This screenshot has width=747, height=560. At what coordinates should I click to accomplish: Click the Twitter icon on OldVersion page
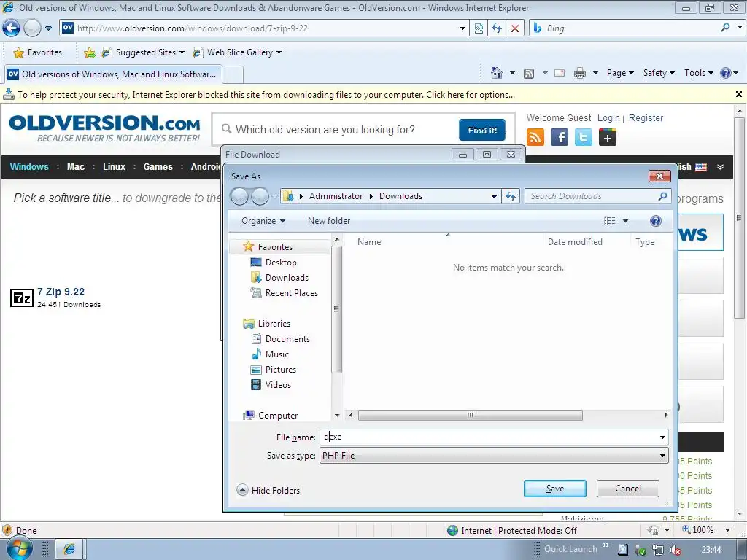(583, 137)
